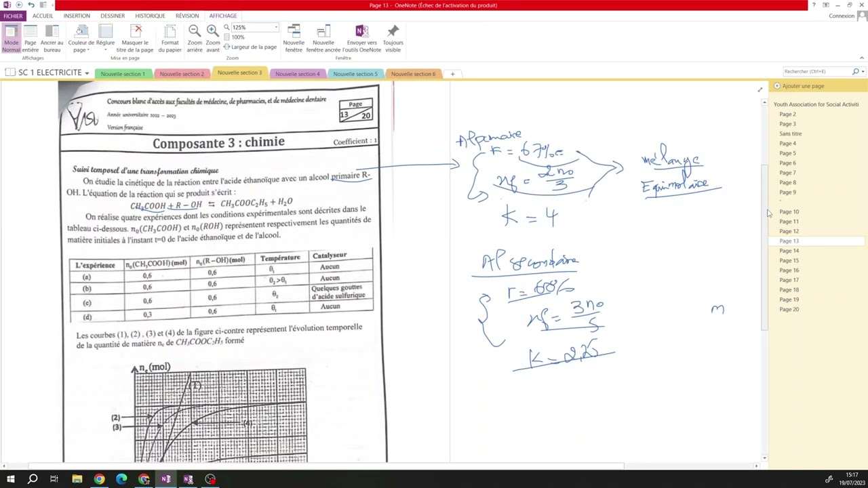Open a Nouvelle fenêtre
868x488 pixels.
coord(294,39)
